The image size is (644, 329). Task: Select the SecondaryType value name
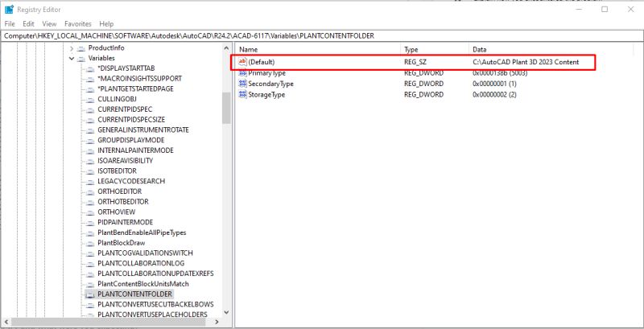pyautogui.click(x=270, y=84)
